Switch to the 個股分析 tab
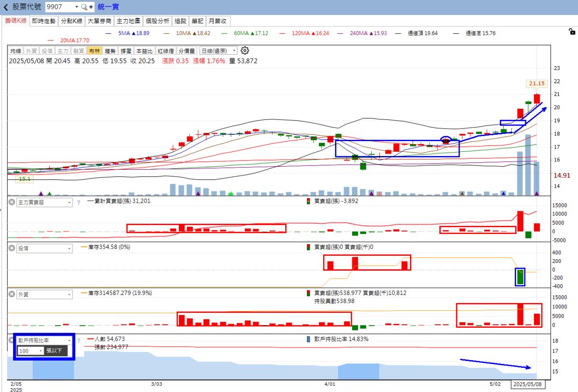 pyautogui.click(x=158, y=21)
